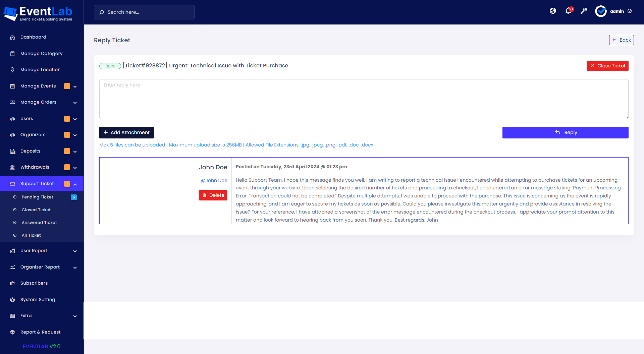The image size is (644, 354).
Task: Focus the Search here field
Action: point(144,12)
